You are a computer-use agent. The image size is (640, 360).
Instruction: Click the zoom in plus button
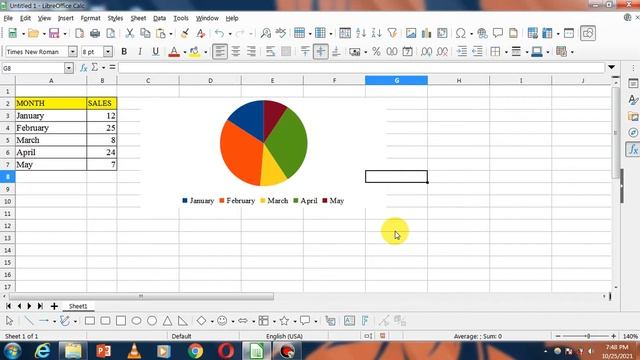[613, 336]
